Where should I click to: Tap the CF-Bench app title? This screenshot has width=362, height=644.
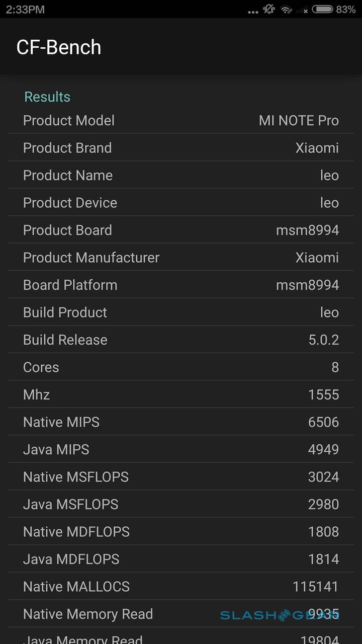pos(59,47)
